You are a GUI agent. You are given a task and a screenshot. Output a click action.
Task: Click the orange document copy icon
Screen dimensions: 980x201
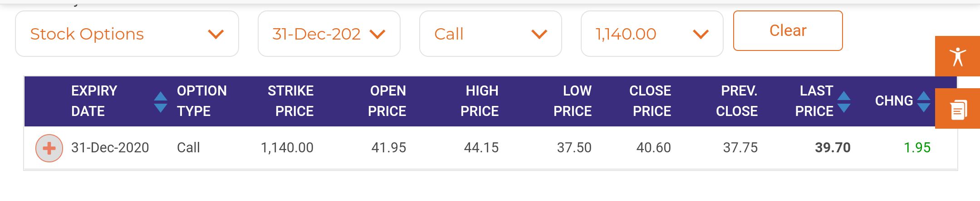957,109
